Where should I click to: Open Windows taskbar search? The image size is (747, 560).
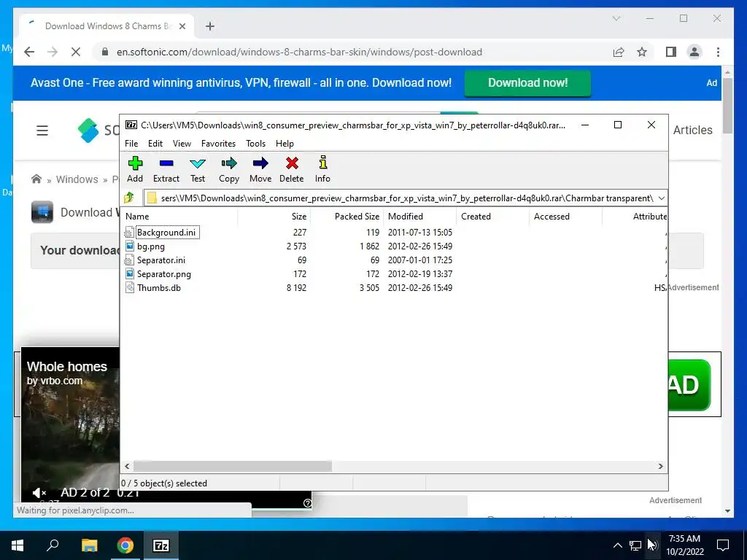pyautogui.click(x=53, y=545)
